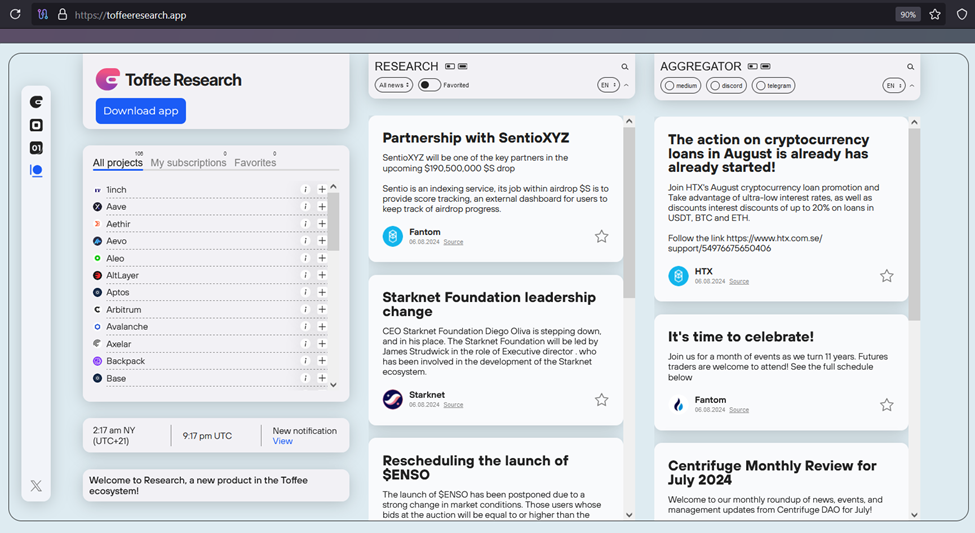Image resolution: width=975 pixels, height=533 pixels.
Task: Open the X (Twitter) icon in sidebar
Action: (36, 486)
